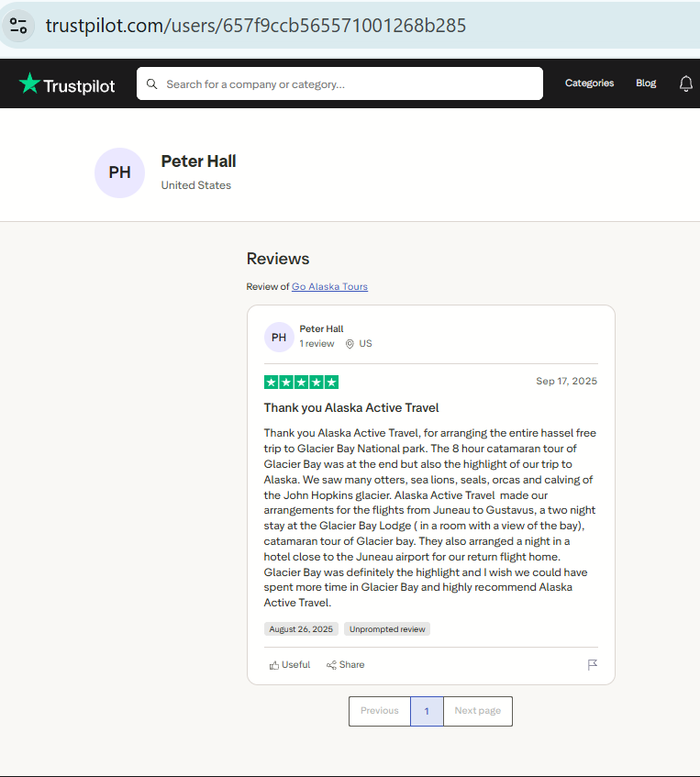Click the United States location text
The image size is (700, 777).
click(195, 185)
